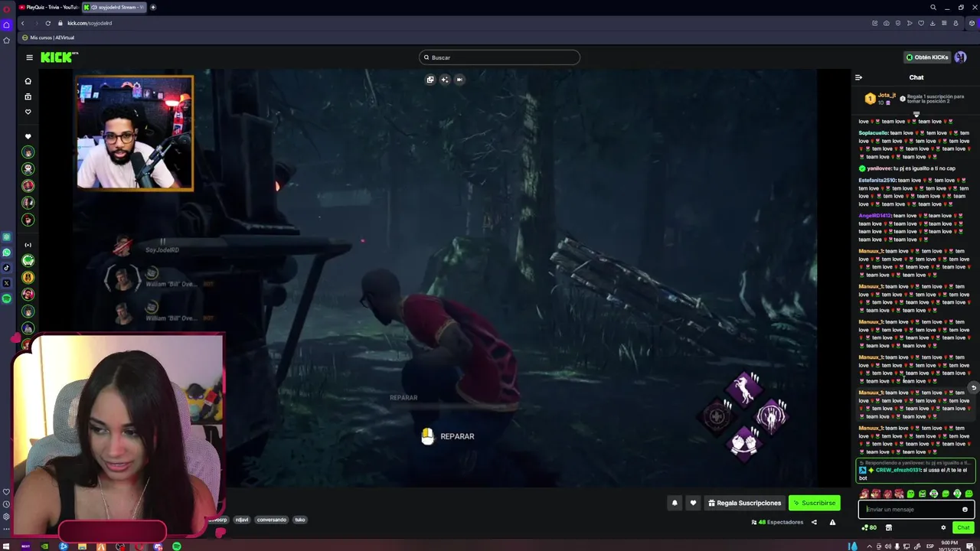Image resolution: width=980 pixels, height=551 pixels.
Task: Open the bookmarks heart icon in the Opera toolbar
Action: (921, 23)
